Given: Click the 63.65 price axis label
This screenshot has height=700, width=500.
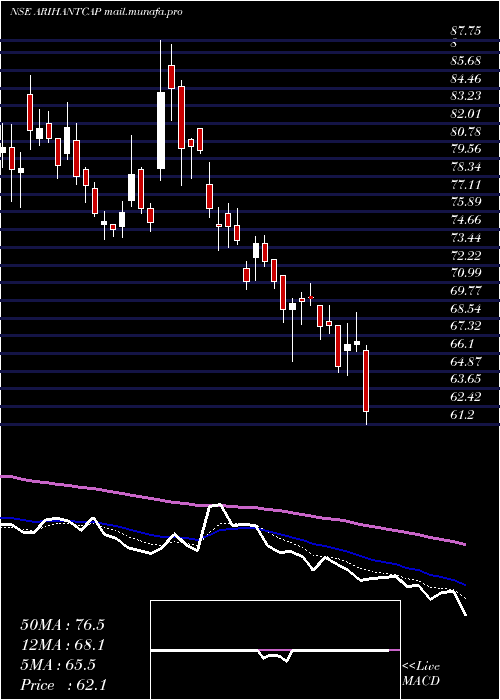Looking at the screenshot, I should (x=466, y=379).
